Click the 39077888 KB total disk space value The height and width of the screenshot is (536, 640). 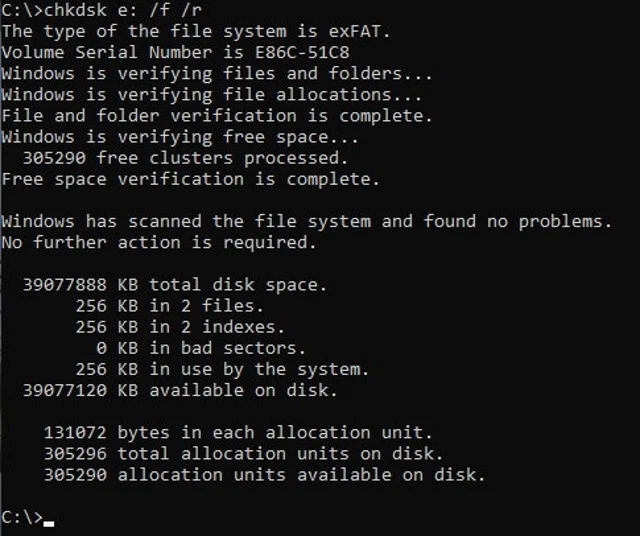pos(65,285)
